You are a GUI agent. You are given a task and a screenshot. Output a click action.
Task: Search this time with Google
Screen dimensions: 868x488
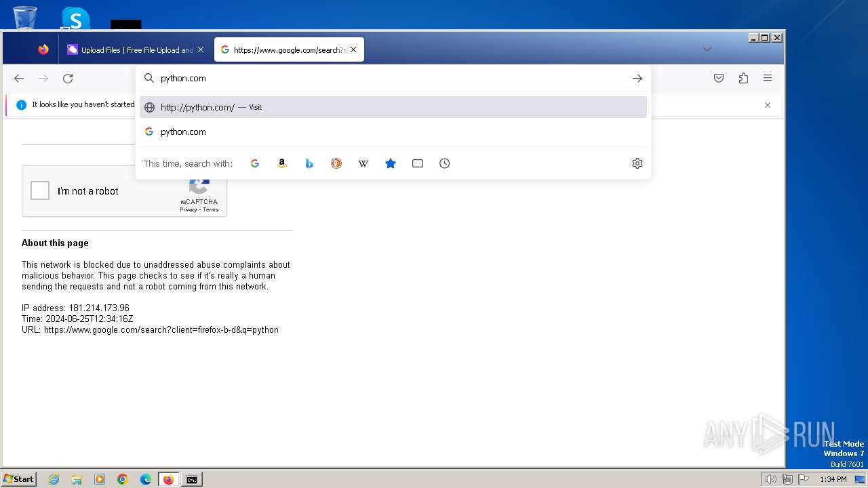(x=255, y=163)
